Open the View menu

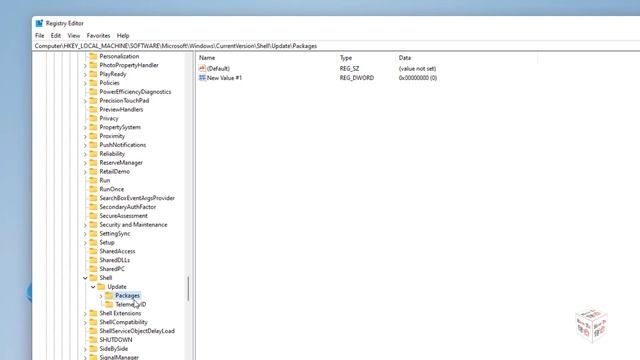point(73,36)
